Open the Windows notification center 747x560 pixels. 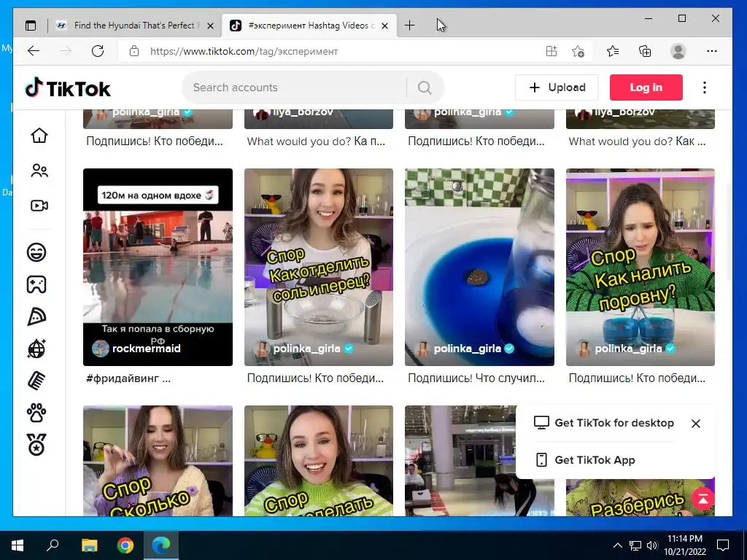723,545
